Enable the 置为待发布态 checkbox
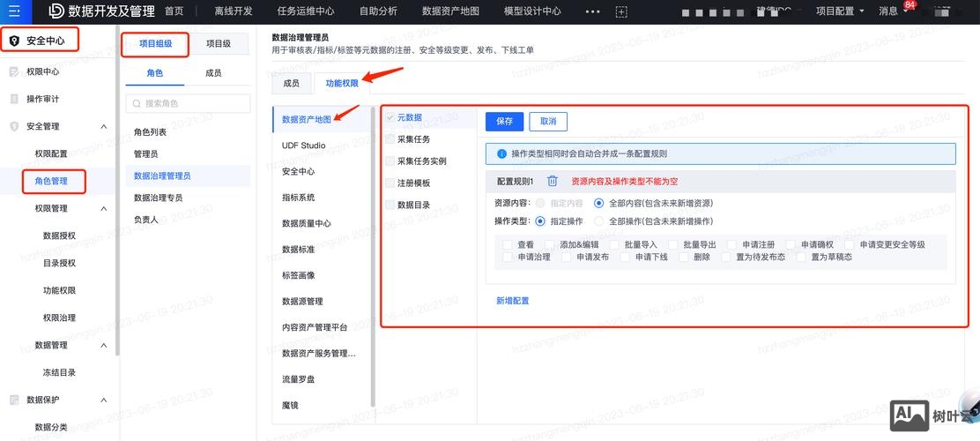The image size is (980, 441). pos(726,257)
